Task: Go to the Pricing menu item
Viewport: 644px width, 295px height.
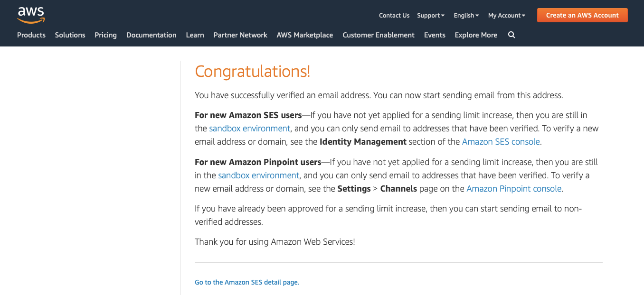Action: [105, 35]
